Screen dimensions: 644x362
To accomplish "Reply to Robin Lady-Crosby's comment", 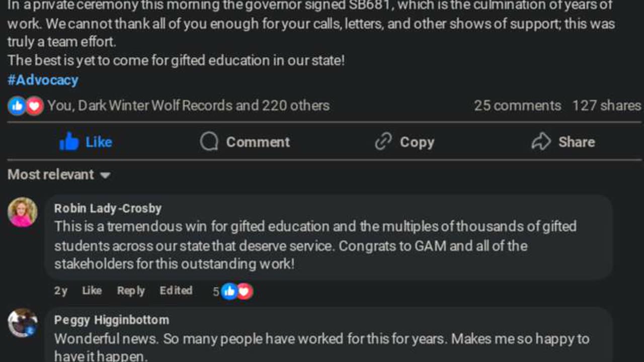I will point(131,291).
